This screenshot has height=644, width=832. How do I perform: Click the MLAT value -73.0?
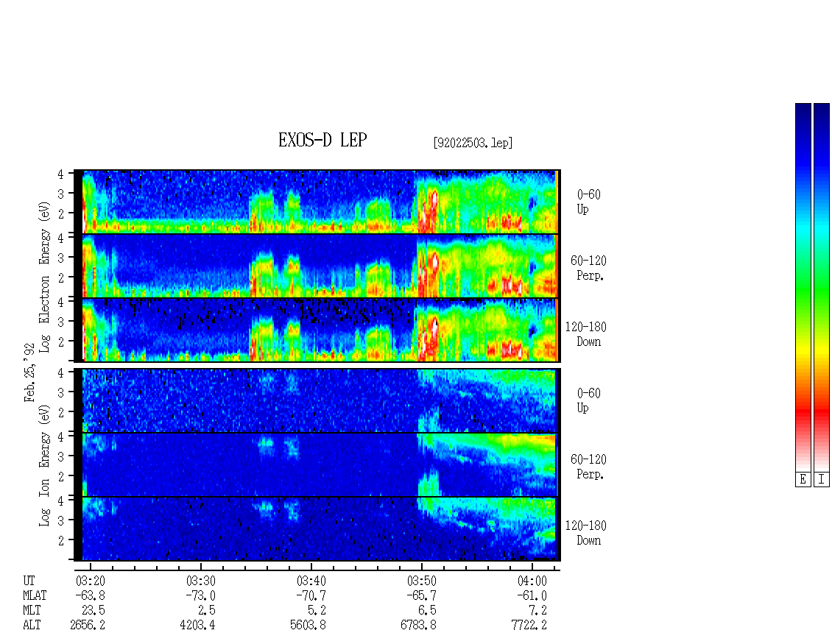(x=200, y=595)
